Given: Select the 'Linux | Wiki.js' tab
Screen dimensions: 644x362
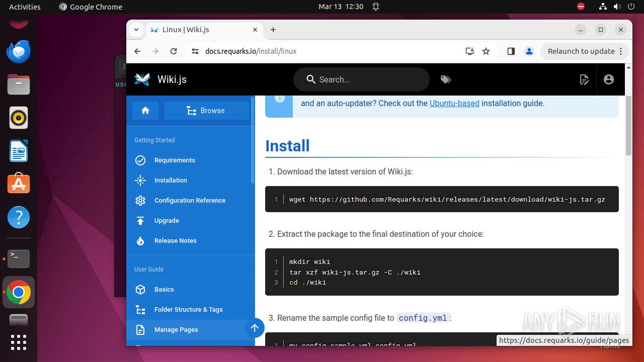Looking at the screenshot, I should (x=204, y=30).
